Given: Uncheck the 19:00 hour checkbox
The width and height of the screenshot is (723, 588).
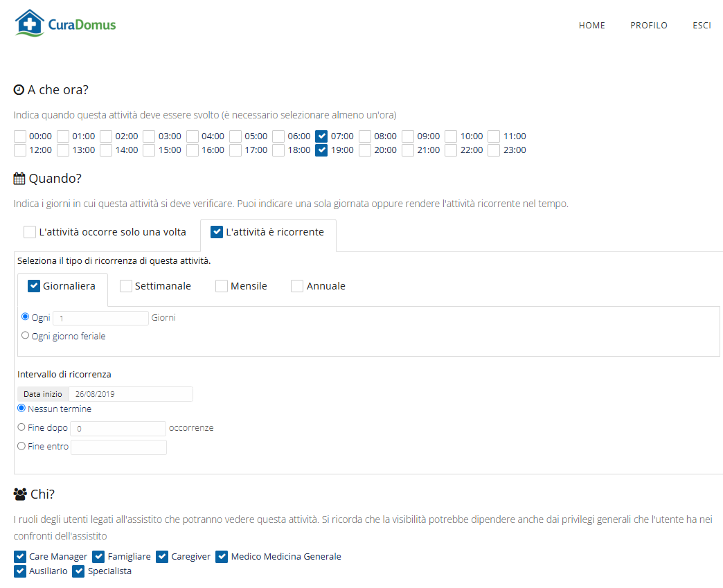Looking at the screenshot, I should coord(321,150).
